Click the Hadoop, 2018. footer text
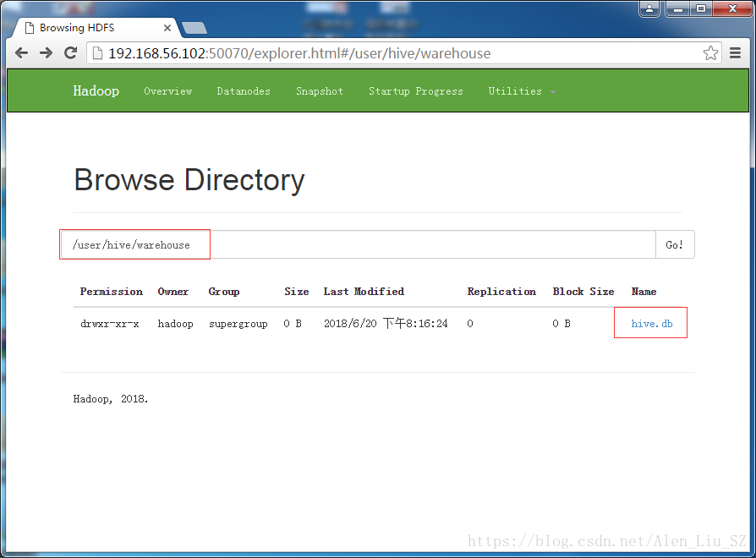Image resolution: width=756 pixels, height=558 pixels. (111, 399)
